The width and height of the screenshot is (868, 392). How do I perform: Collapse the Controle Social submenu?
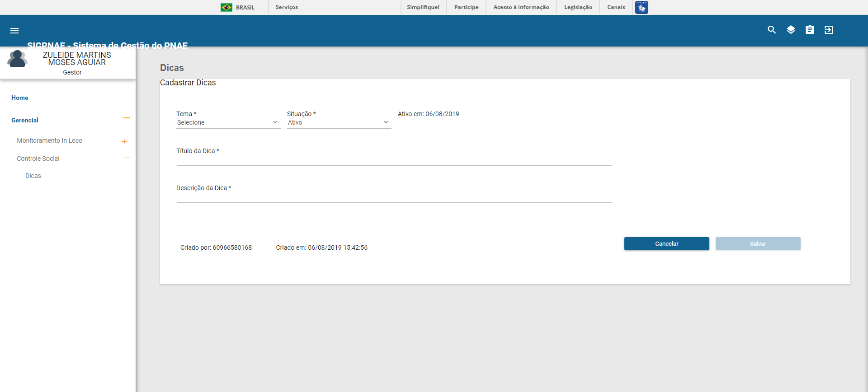click(x=127, y=158)
